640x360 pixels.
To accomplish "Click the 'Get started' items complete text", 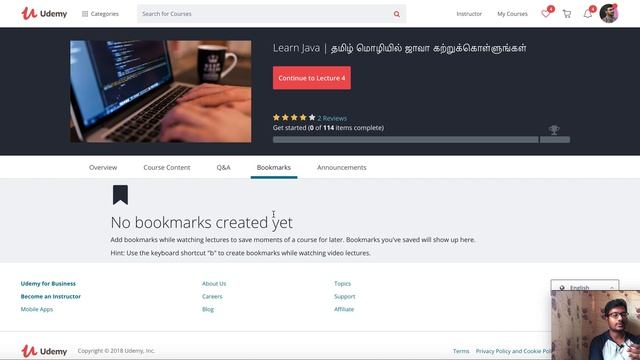I will click(x=328, y=128).
